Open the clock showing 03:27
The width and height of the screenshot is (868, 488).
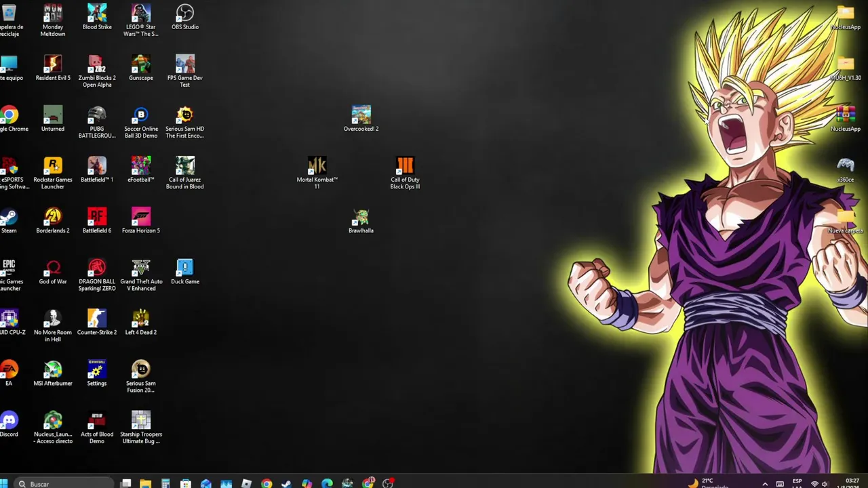click(x=852, y=483)
